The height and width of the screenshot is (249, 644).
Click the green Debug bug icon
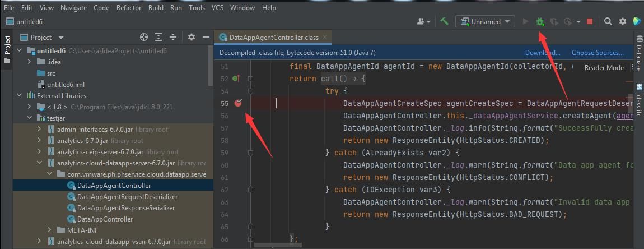(x=540, y=21)
